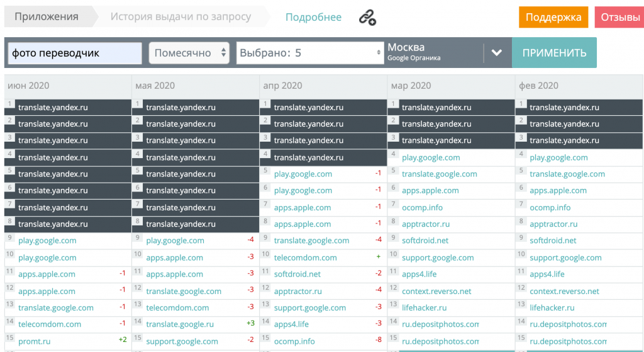
Task: Open telecomdom.com at position 10 in April
Action: [305, 258]
